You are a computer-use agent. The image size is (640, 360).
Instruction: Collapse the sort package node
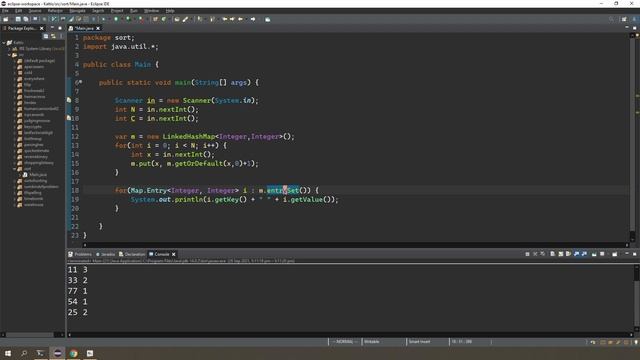click(x=15, y=169)
